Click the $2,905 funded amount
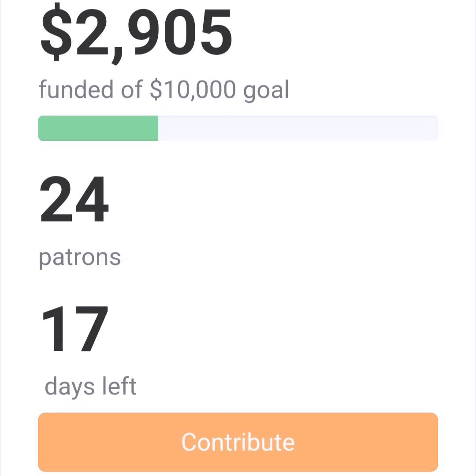This screenshot has height=476, width=476. point(136,33)
